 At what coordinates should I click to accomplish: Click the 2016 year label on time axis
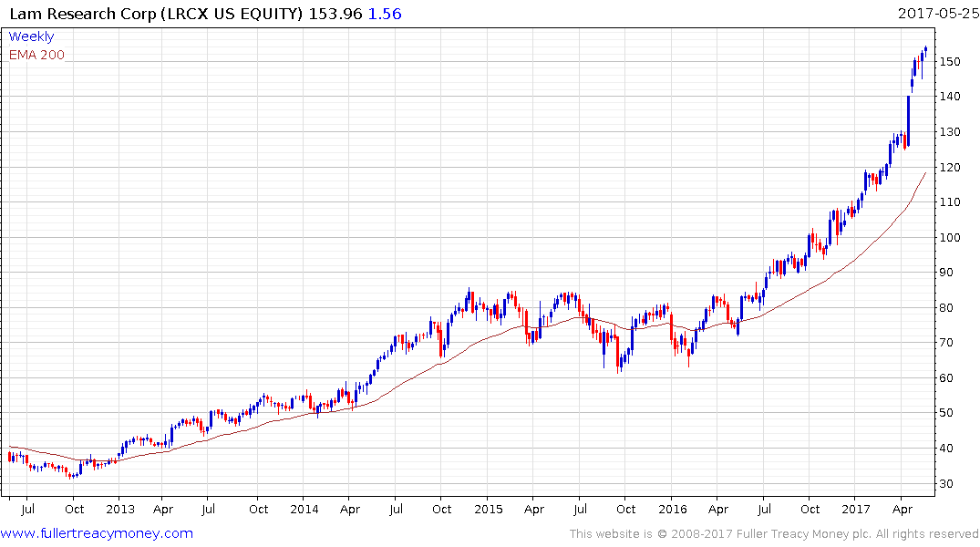point(673,509)
